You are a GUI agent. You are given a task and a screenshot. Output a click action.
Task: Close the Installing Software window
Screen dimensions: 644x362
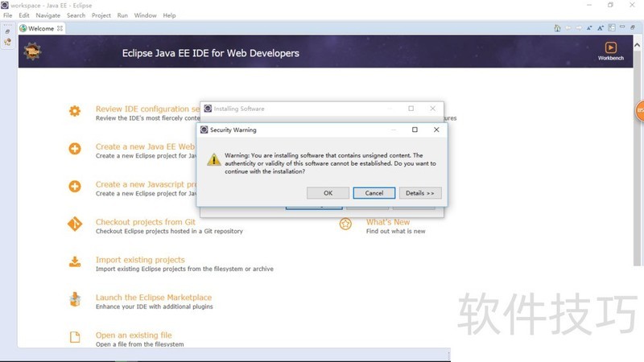click(x=432, y=109)
